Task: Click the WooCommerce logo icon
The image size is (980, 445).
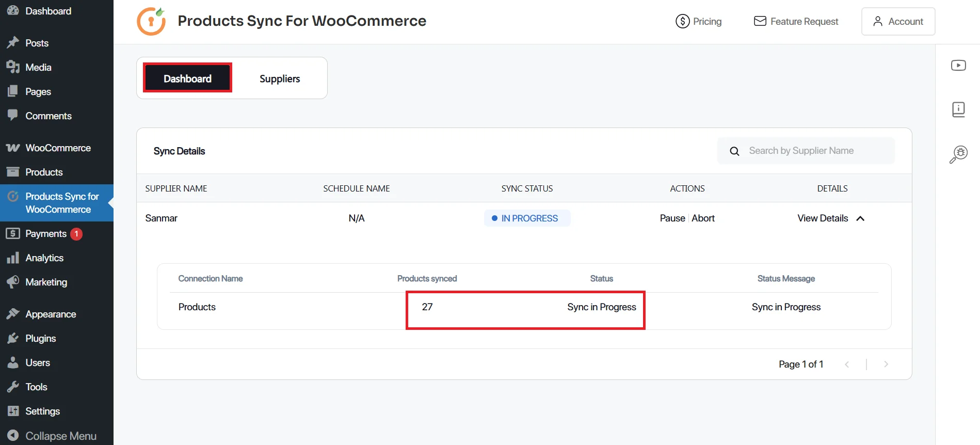Action: pyautogui.click(x=13, y=148)
